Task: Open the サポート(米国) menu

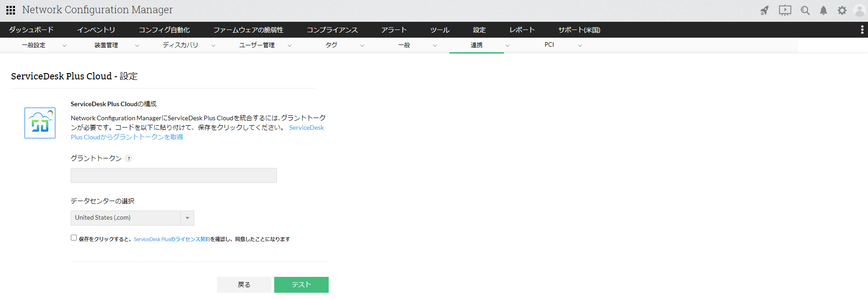Action: pos(579,30)
